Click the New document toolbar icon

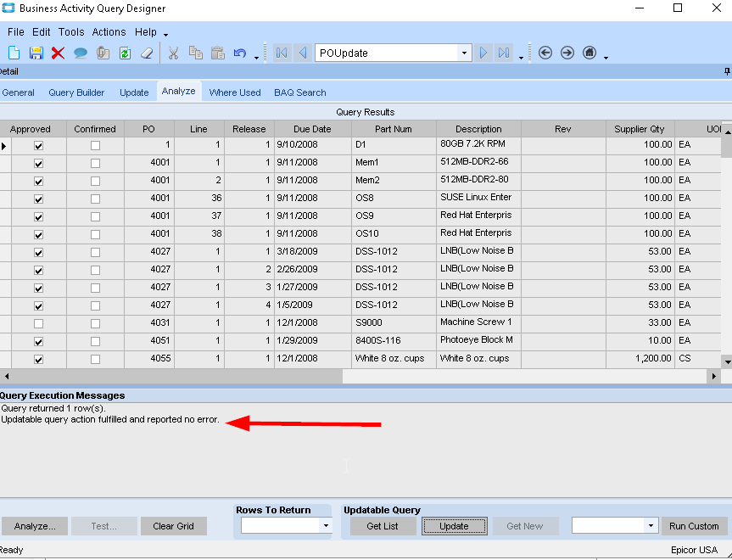(14, 53)
